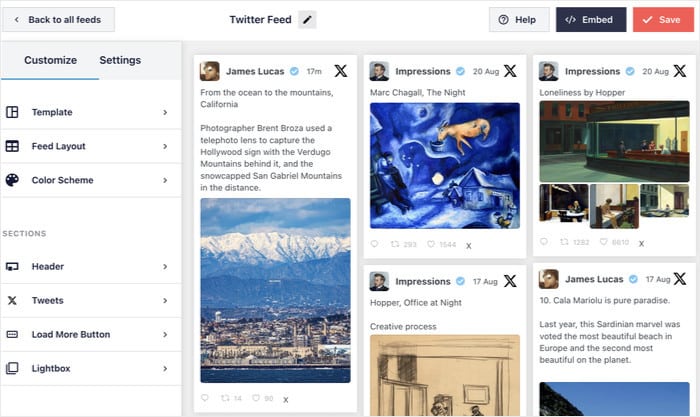Screen dimensions: 700x417
Task: Save the feed changes
Action: tap(662, 20)
